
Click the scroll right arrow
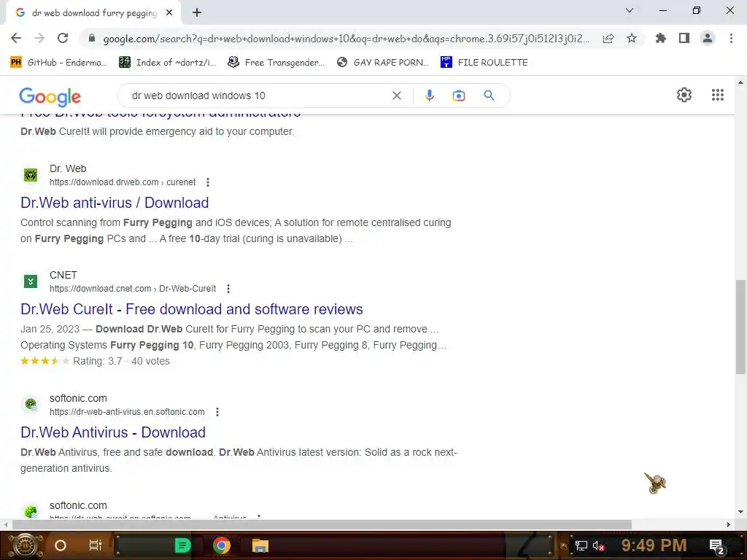[729, 525]
